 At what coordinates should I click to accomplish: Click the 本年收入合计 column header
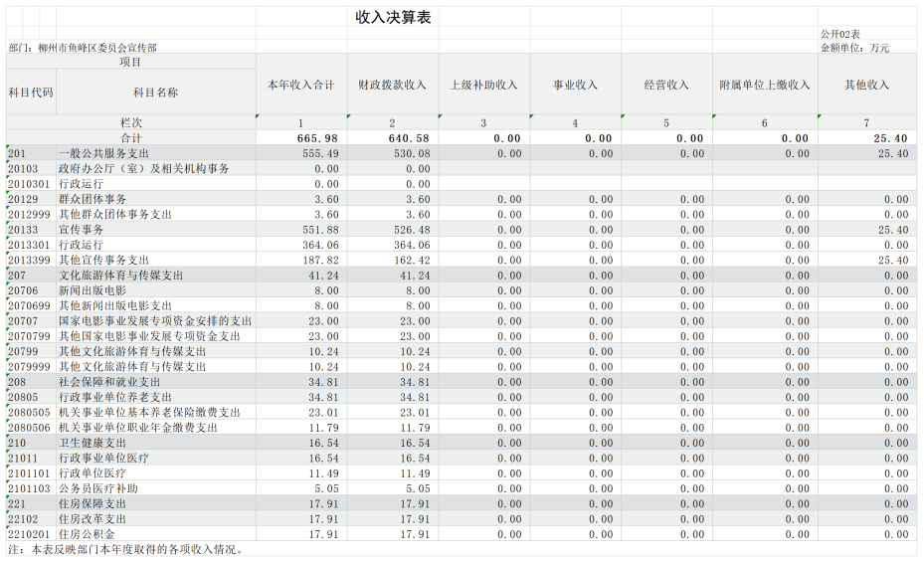[x=301, y=85]
